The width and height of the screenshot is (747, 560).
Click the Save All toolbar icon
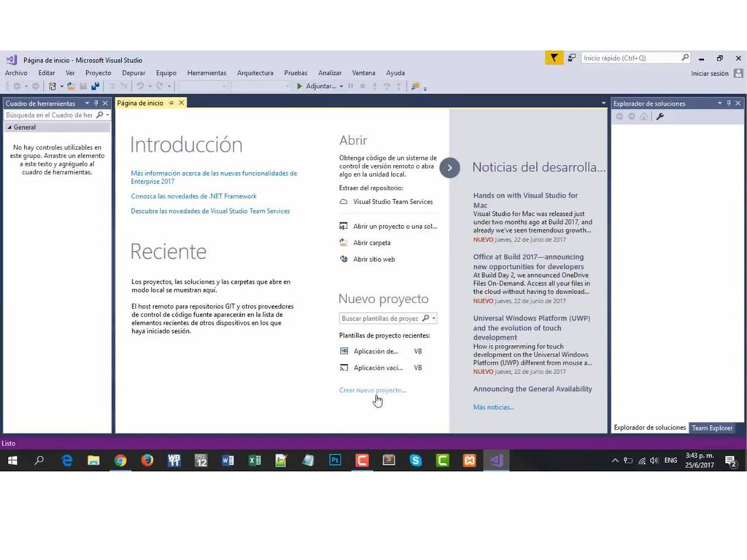(96, 86)
